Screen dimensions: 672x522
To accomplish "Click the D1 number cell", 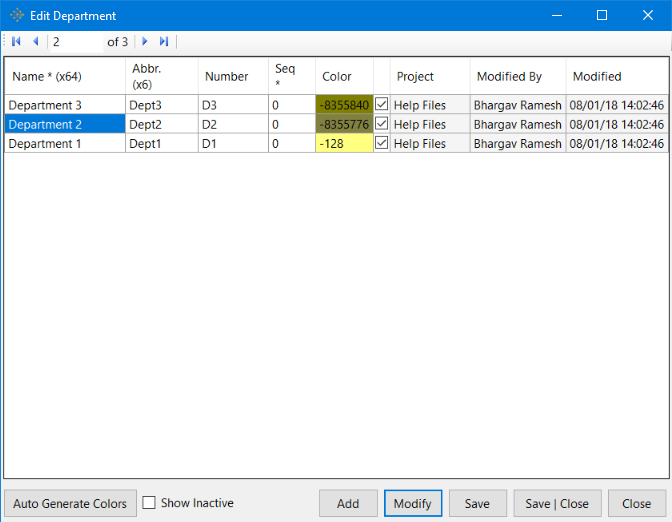I will (x=233, y=143).
